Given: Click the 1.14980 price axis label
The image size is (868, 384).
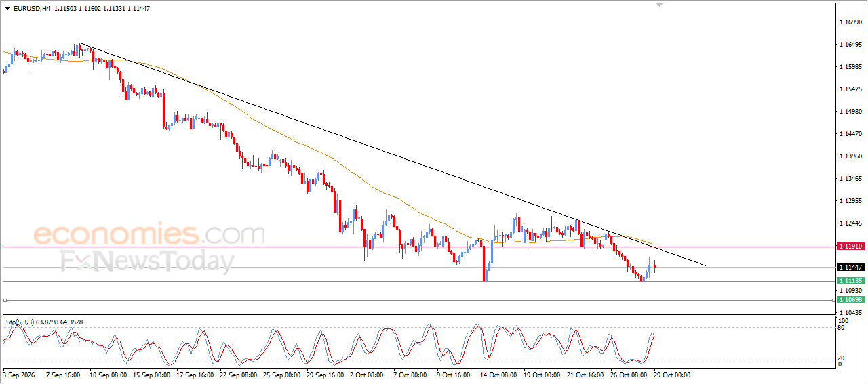Looking at the screenshot, I should tap(850, 112).
